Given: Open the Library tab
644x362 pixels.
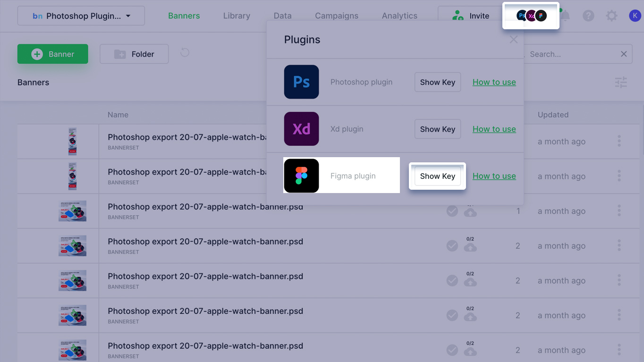Looking at the screenshot, I should tap(237, 16).
